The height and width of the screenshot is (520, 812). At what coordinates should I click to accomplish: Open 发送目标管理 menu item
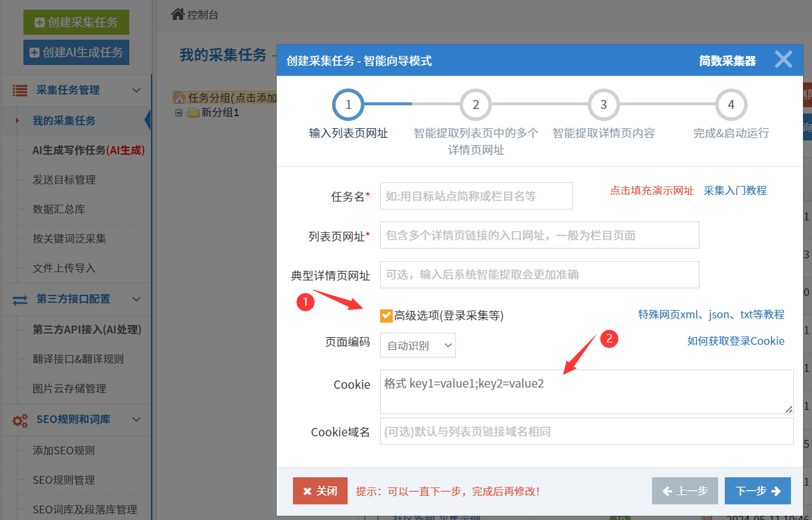point(64,180)
